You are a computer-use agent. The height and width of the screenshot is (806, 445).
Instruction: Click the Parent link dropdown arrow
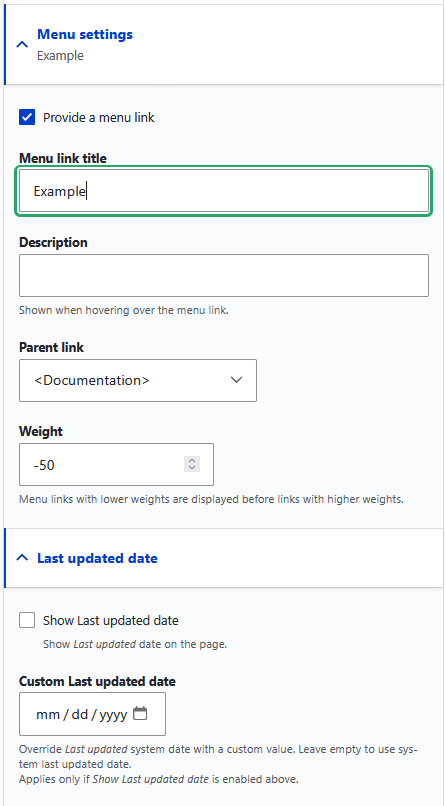[x=236, y=380]
